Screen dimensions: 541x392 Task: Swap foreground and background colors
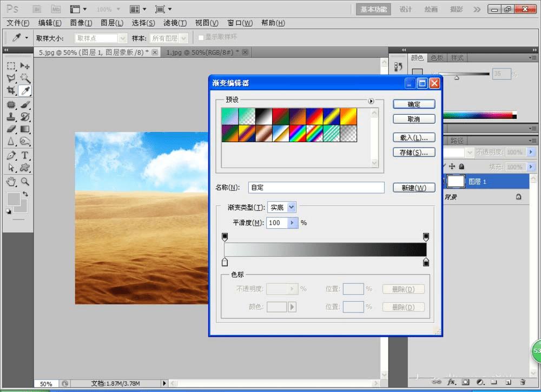(25, 194)
